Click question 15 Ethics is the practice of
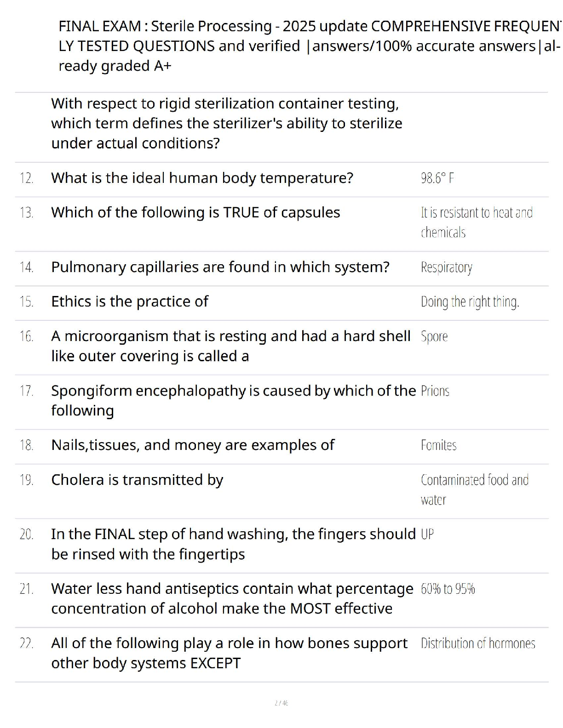Screen dimensions: 563x728 [x=130, y=301]
